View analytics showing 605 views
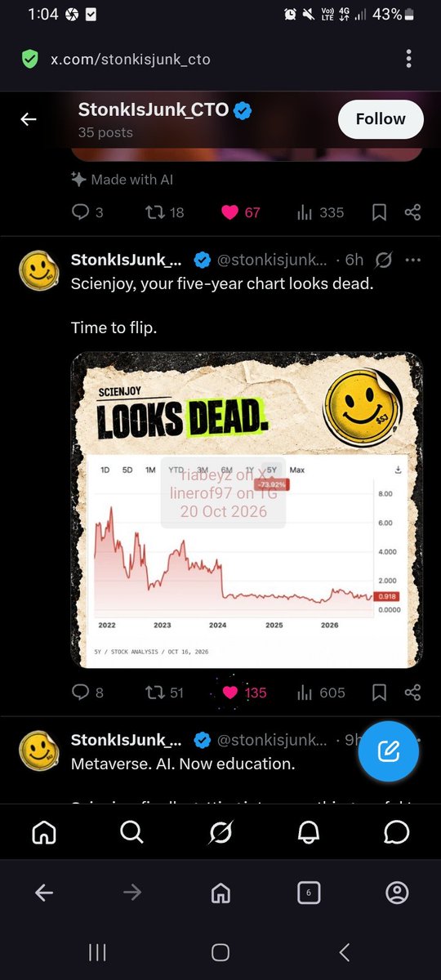The height and width of the screenshot is (980, 441). coord(320,693)
